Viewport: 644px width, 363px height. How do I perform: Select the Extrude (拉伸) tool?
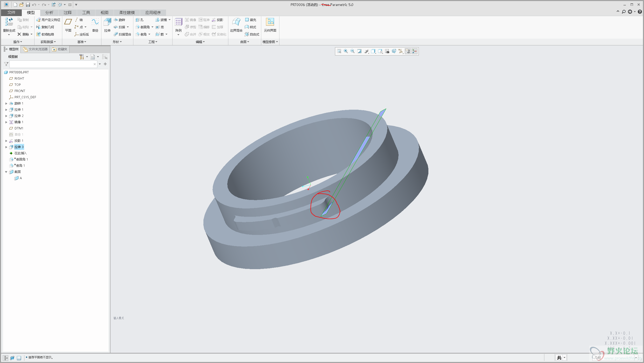(107, 25)
